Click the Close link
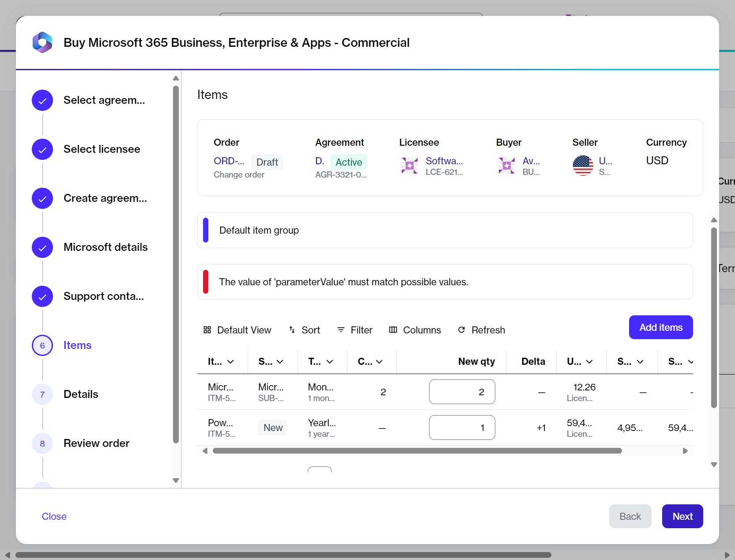The height and width of the screenshot is (560, 735). coord(54,516)
